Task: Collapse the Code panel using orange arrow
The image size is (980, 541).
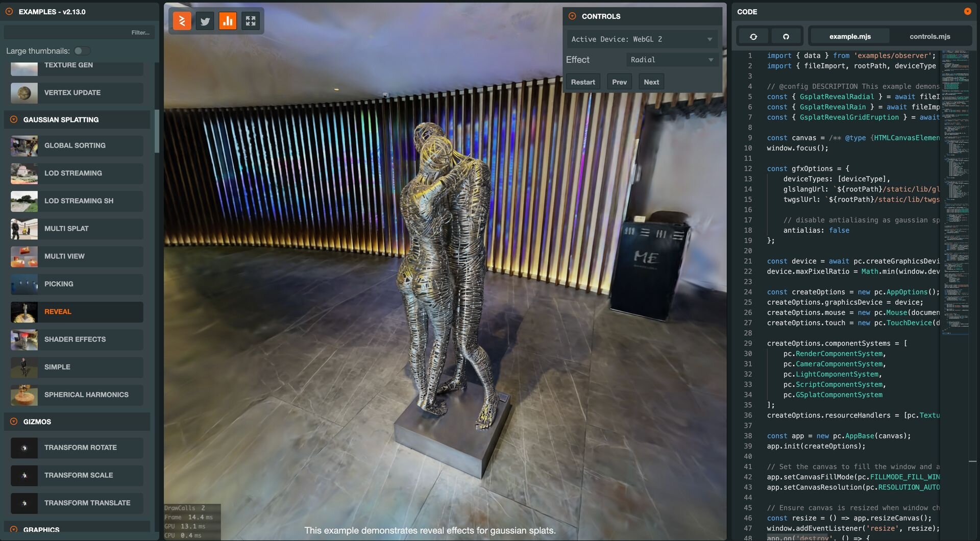Action: (x=967, y=11)
